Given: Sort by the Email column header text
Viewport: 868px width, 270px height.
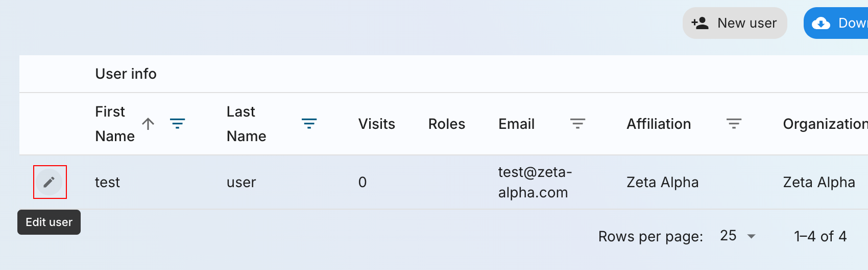Looking at the screenshot, I should pyautogui.click(x=516, y=124).
